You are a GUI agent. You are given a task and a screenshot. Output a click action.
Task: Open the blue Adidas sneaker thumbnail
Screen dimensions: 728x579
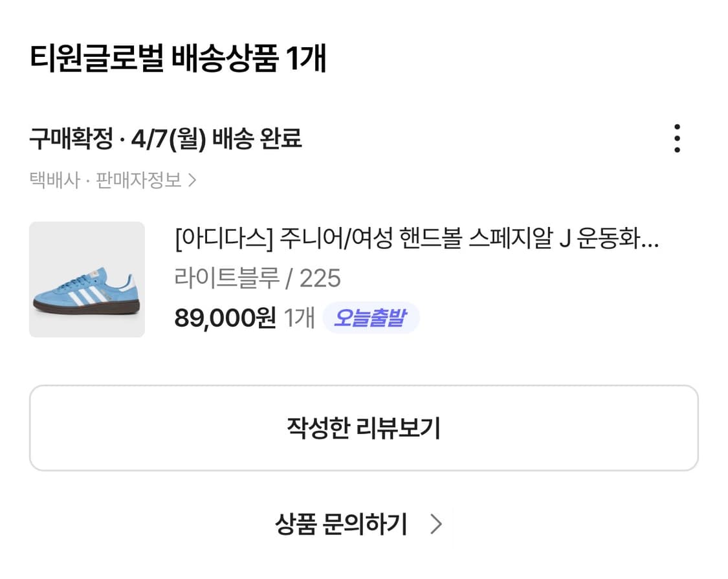[x=87, y=279]
